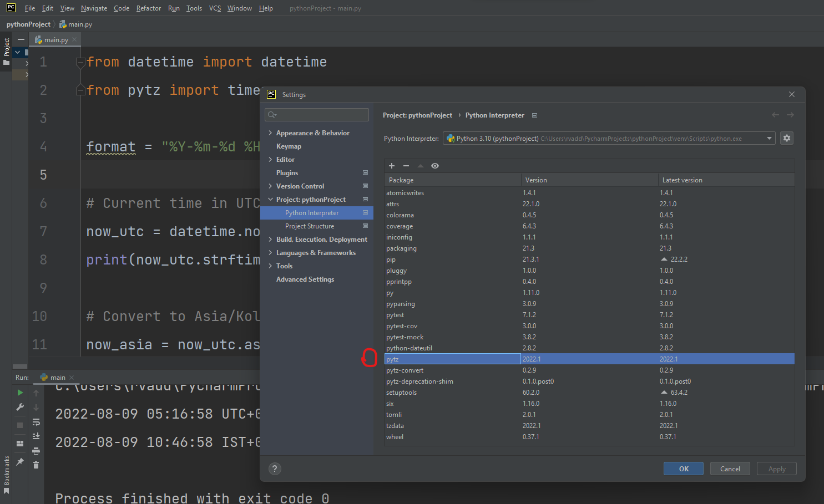
Task: Collapse the project root tree node
Action: 18,52
